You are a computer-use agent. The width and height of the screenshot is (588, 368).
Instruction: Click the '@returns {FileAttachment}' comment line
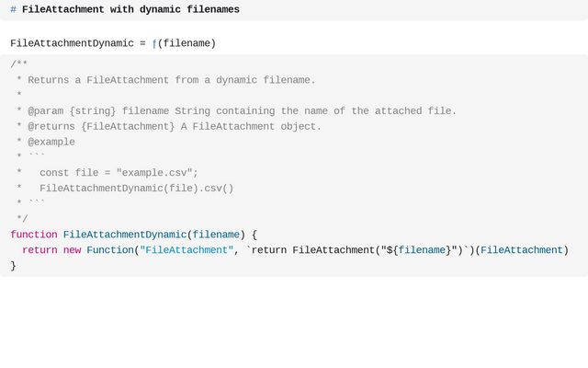[x=169, y=127]
